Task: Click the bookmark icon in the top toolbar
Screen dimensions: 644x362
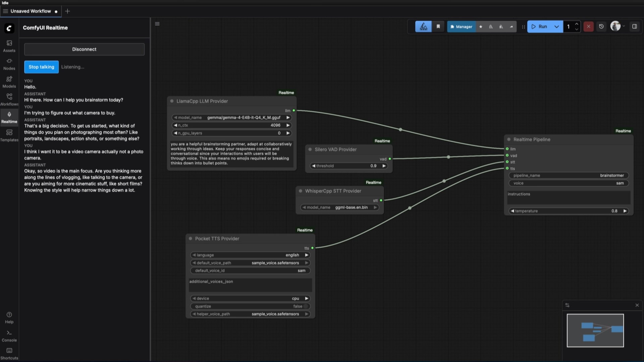Action: pyautogui.click(x=438, y=26)
